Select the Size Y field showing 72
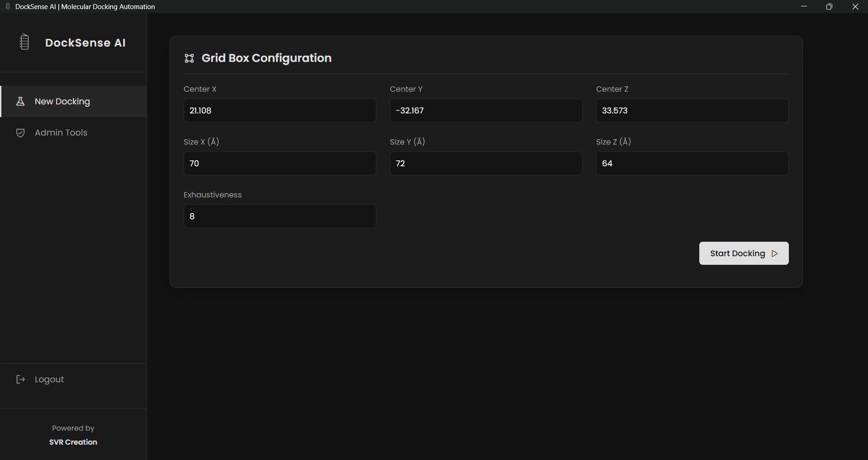 486,163
